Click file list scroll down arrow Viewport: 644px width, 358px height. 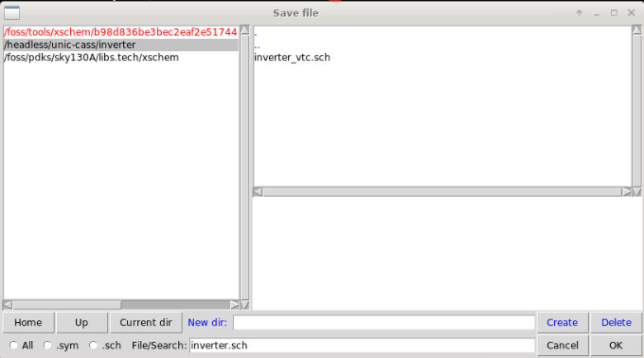coord(636,191)
